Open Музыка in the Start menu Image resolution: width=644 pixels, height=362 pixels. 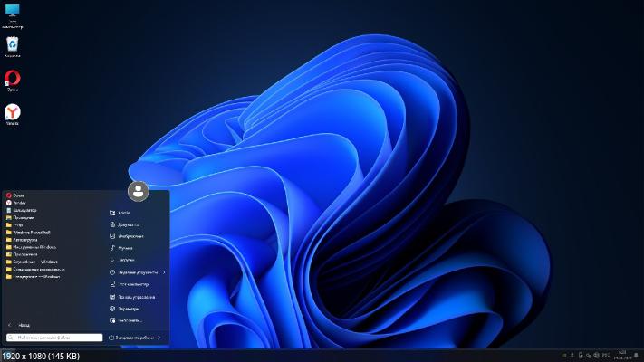pyautogui.click(x=120, y=248)
